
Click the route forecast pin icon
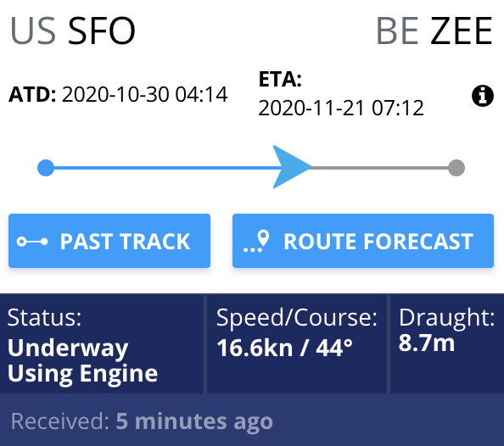256,242
